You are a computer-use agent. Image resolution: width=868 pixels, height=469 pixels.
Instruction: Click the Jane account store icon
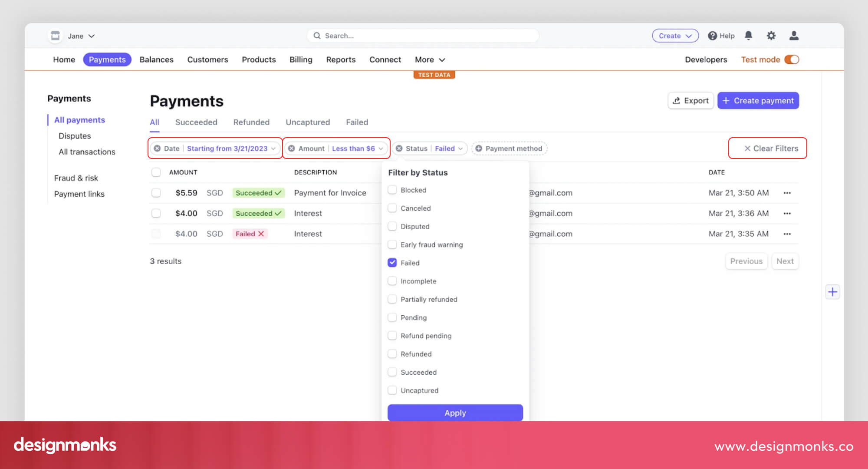click(55, 36)
